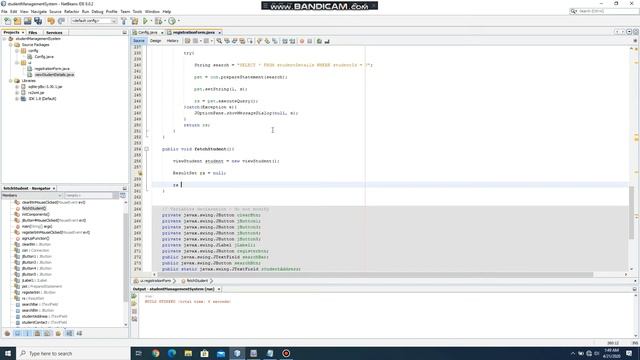Screen dimensions: 640x360
Task: Minimize the Projects panel via its corner icon
Action: pos(124,32)
